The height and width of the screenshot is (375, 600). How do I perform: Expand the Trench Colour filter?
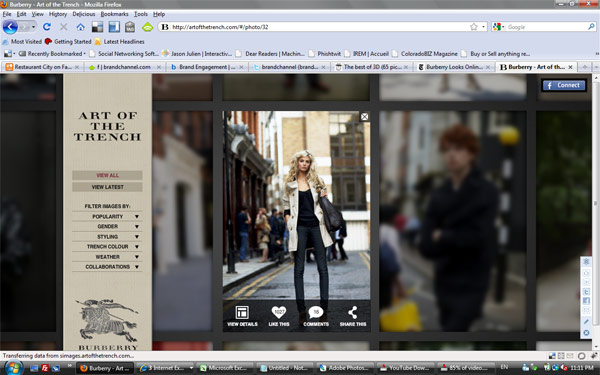[x=108, y=246]
